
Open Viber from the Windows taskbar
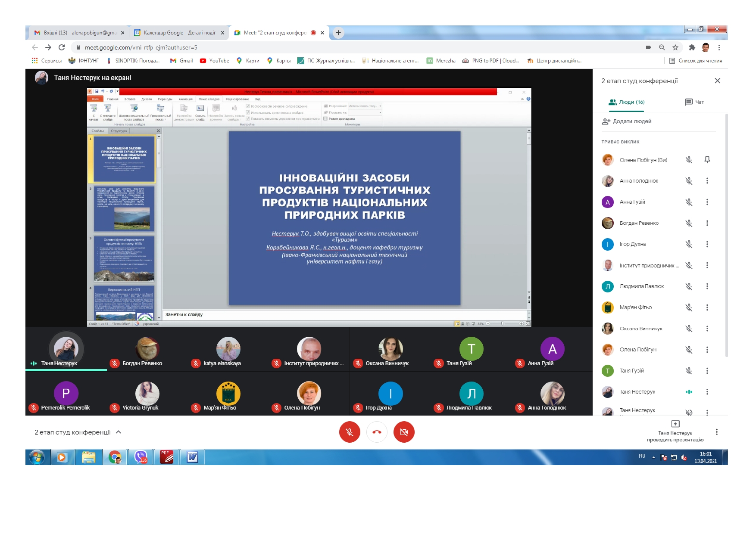tap(141, 457)
